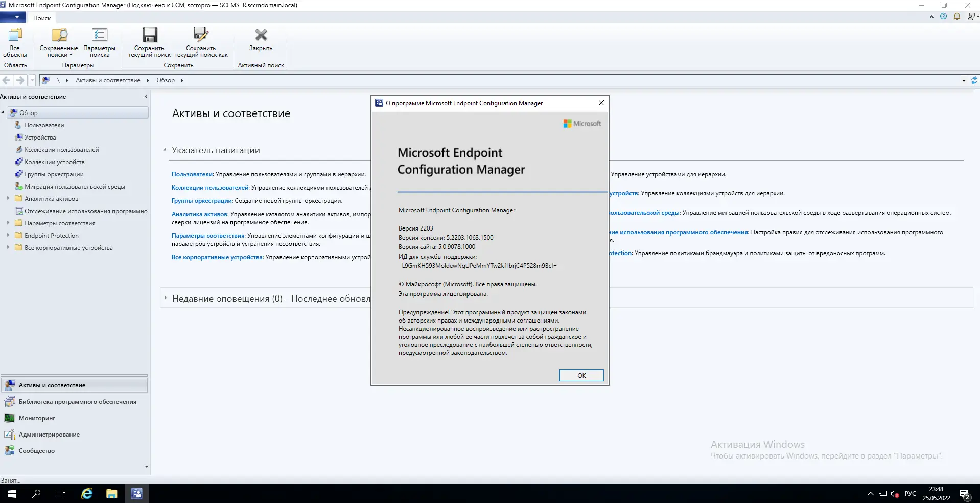Collapse the ribbon with the up arrow
Viewport: 980px width, 503px height.
[x=931, y=17]
